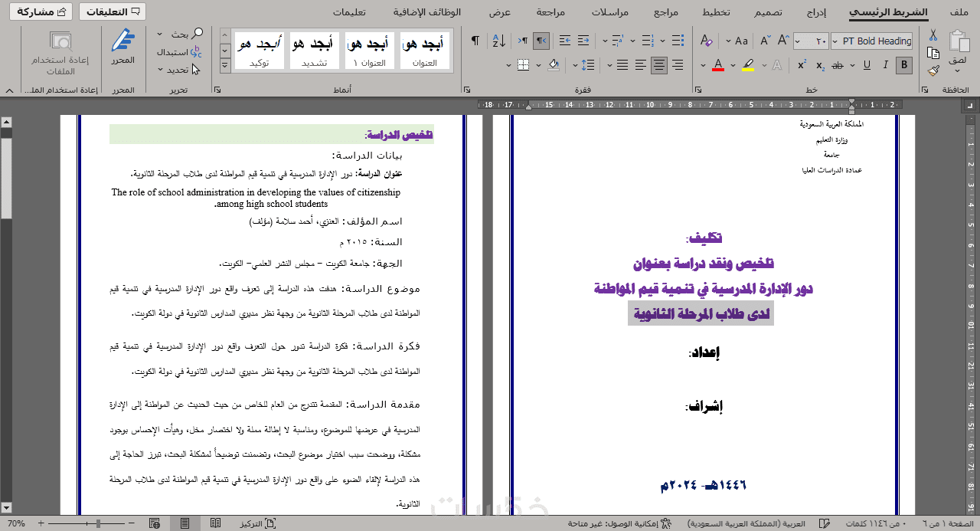The height and width of the screenshot is (531, 980).
Task: Click Increase Font Size icon
Action: point(783,41)
